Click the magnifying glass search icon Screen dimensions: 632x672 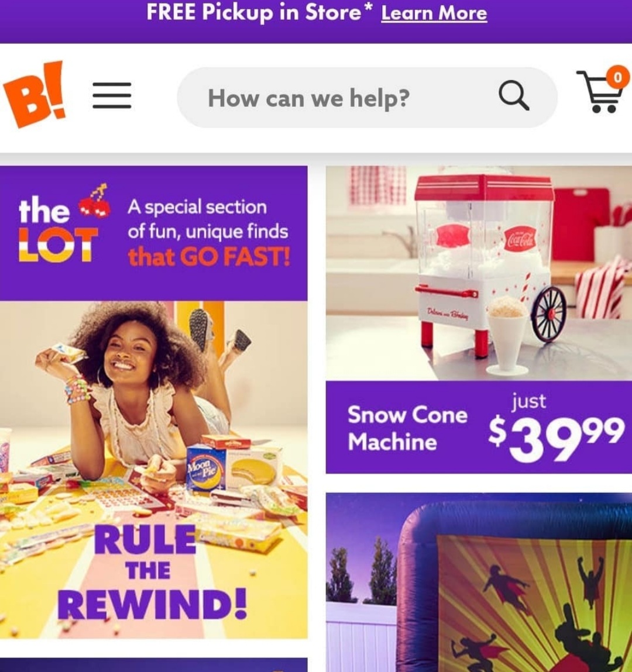[514, 95]
